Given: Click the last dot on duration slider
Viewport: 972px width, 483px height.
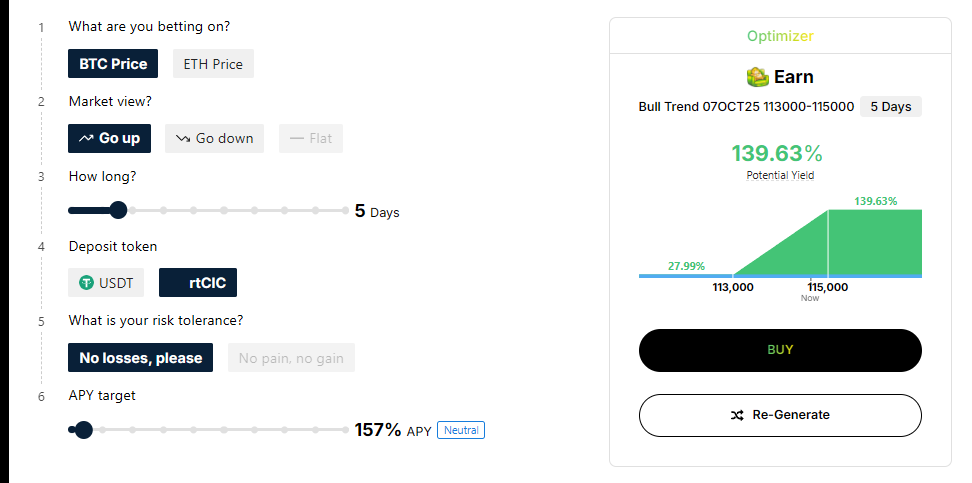Looking at the screenshot, I should click(x=345, y=210).
